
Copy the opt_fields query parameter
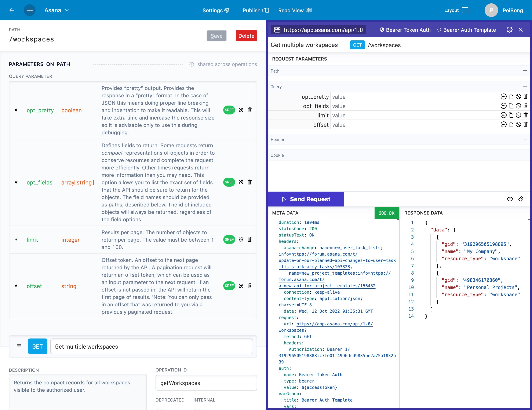(511, 106)
